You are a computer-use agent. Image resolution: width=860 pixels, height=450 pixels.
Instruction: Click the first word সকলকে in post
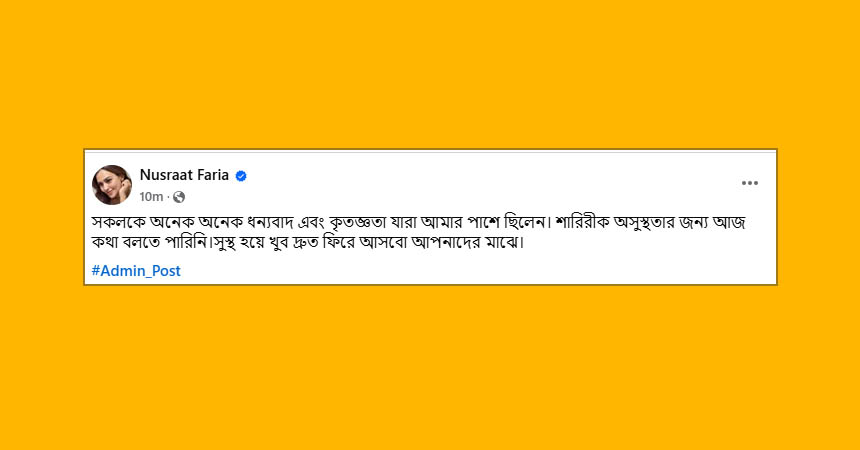point(118,223)
